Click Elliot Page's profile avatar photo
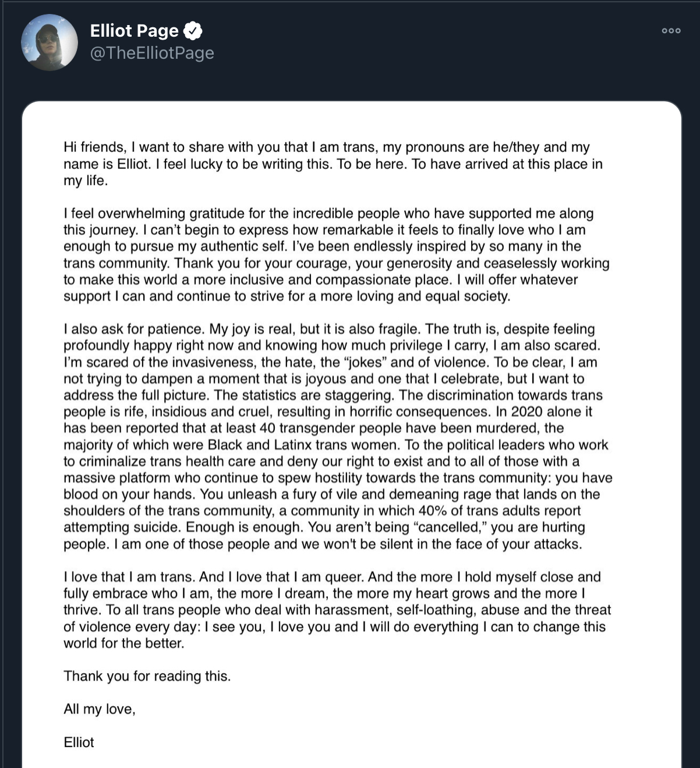700x768 pixels. (50, 43)
